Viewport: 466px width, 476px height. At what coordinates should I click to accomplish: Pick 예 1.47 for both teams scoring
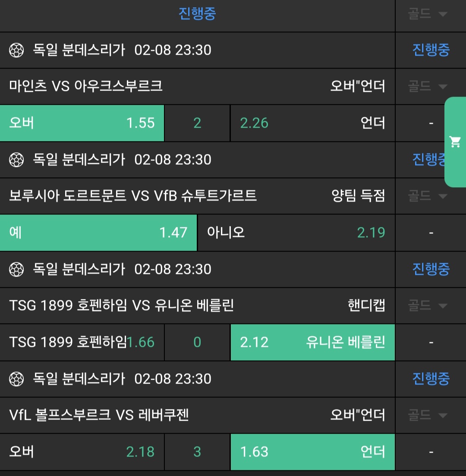pyautogui.click(x=98, y=233)
